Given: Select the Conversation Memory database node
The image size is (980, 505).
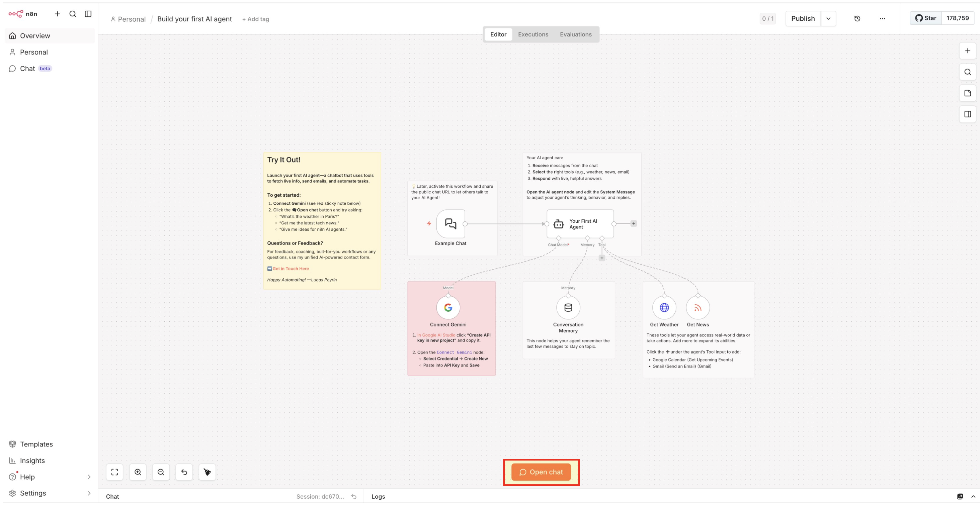Looking at the screenshot, I should tap(568, 308).
